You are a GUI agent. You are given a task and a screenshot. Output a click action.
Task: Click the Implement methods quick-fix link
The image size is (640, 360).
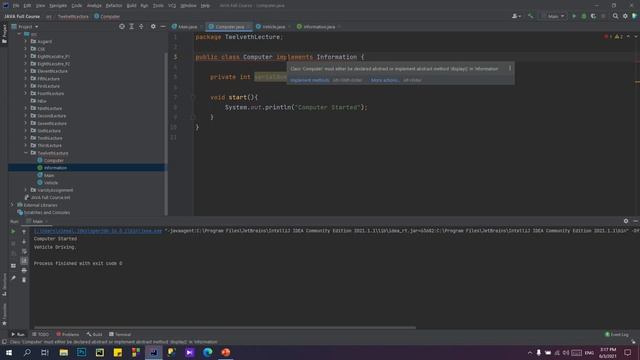tap(309, 80)
